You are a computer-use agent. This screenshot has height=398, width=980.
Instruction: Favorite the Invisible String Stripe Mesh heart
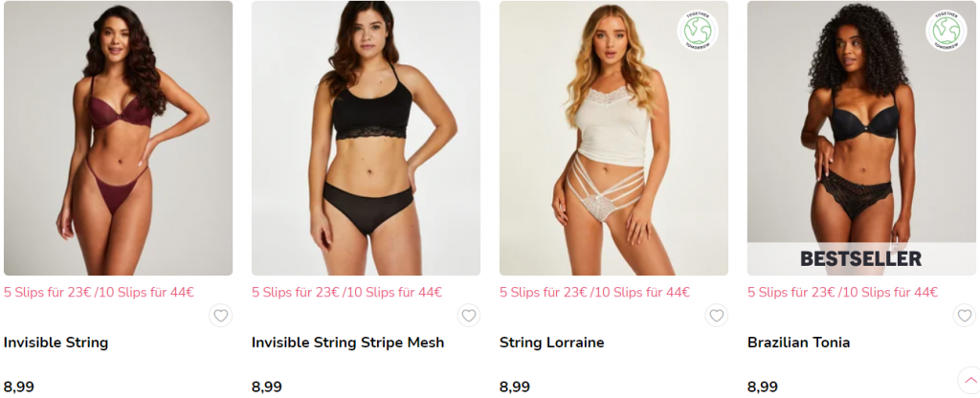pos(469,316)
